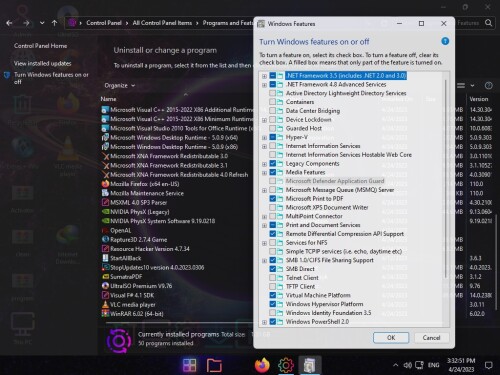Viewport: 500px width, 375px height.
Task: Click the volume speaker icon in tray
Action: [x=407, y=365]
